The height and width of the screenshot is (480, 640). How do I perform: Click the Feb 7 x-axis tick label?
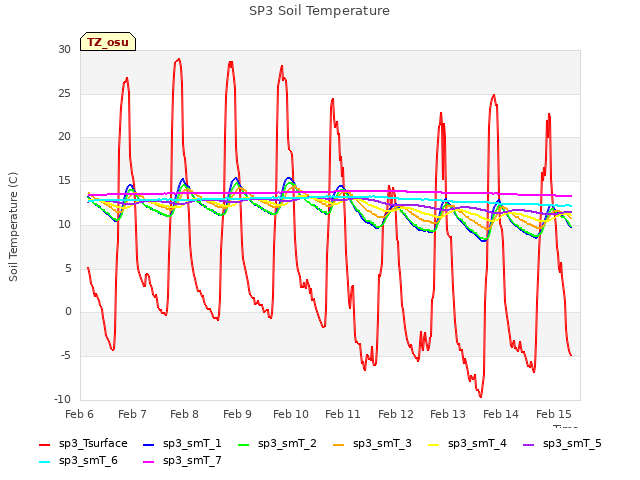point(132,414)
